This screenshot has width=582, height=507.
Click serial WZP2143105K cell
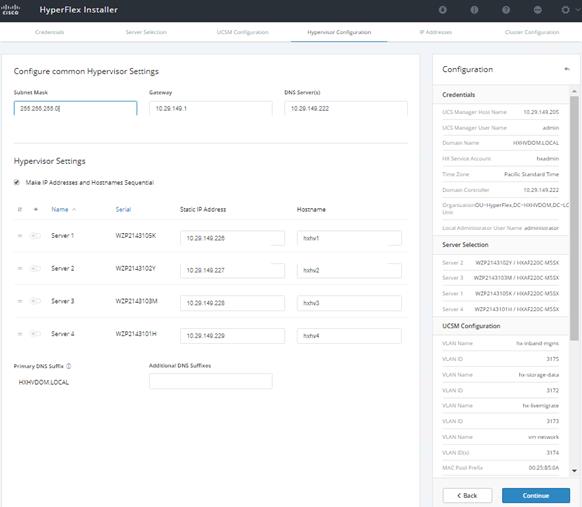pos(135,236)
